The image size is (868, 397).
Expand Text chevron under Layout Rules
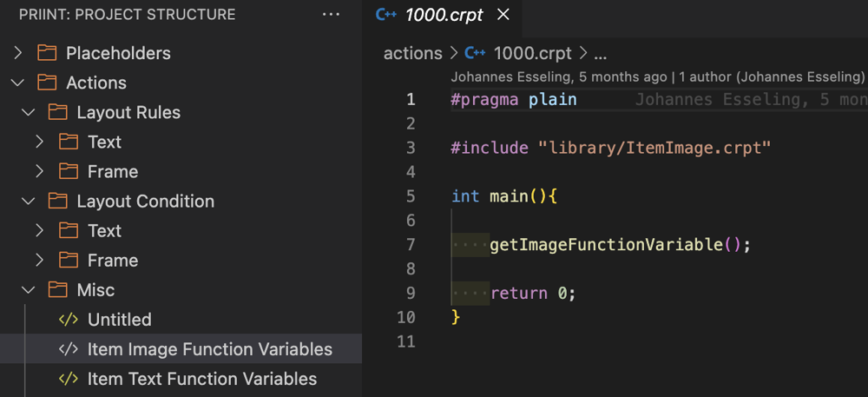(x=39, y=142)
